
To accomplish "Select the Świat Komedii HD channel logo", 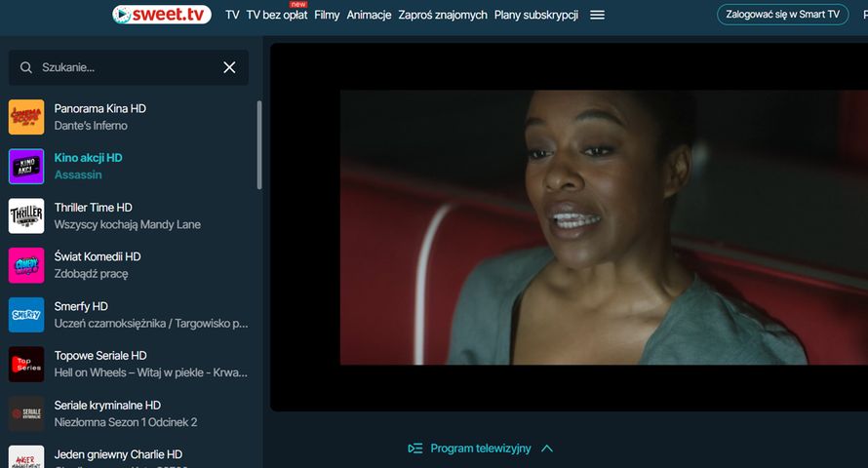I will click(26, 265).
